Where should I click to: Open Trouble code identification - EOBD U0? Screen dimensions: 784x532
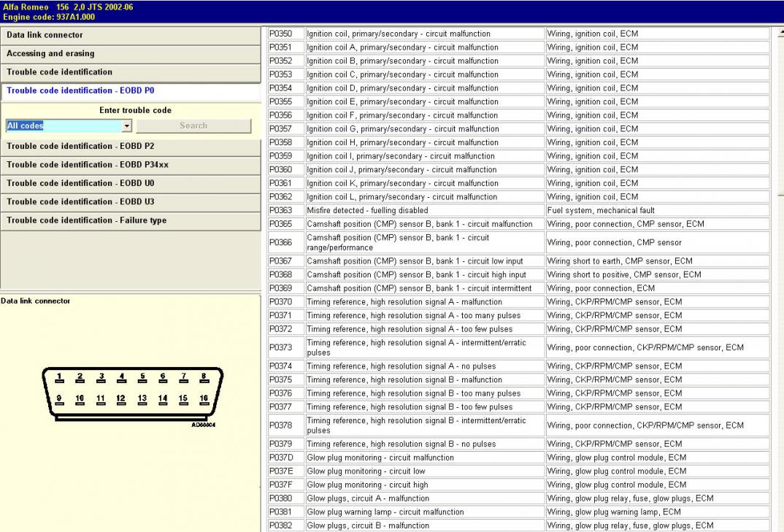tap(131, 183)
